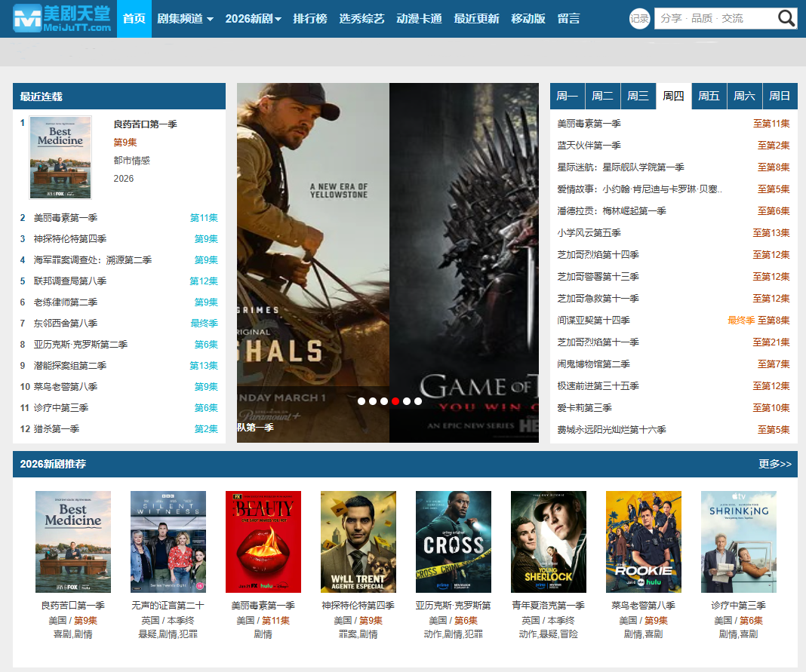Viewport: 806px width, 672px height.
Task: Open the Beauty red lips poster
Action: pos(263,542)
